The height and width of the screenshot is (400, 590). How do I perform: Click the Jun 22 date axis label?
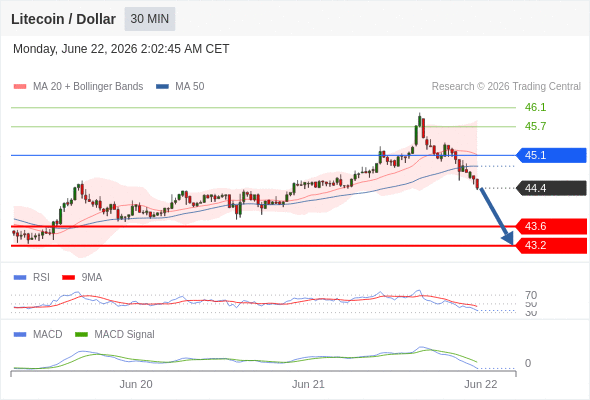click(481, 384)
